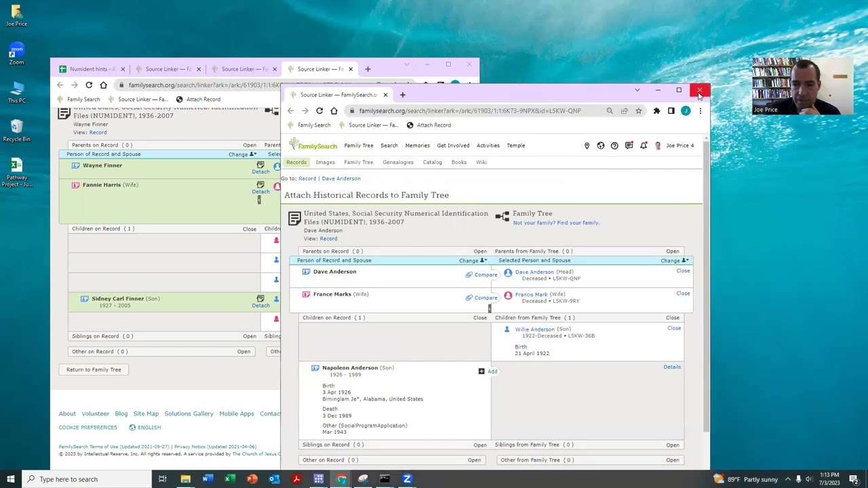This screenshot has width=868, height=488.
Task: Open PowerPoint from the taskbar
Action: pos(252,479)
